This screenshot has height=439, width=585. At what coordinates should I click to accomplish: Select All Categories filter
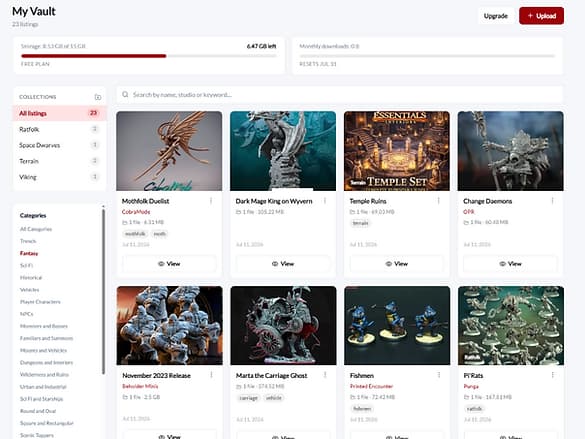[36, 229]
